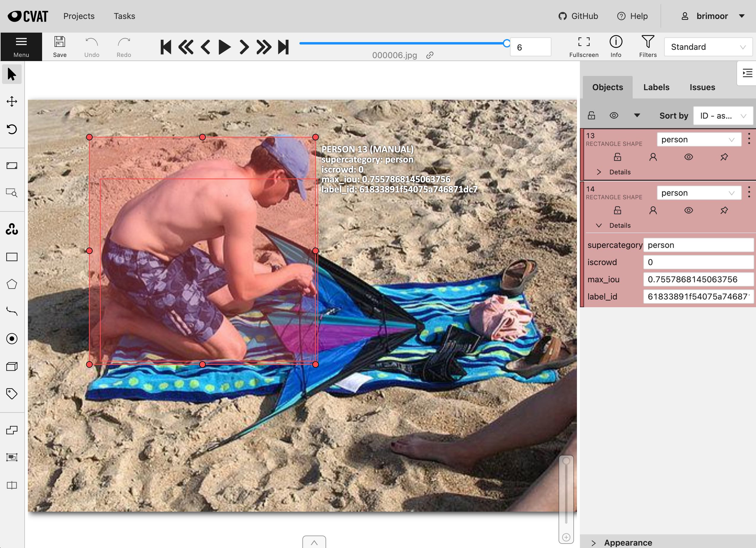Select the draw rectangle tool

coord(12,257)
